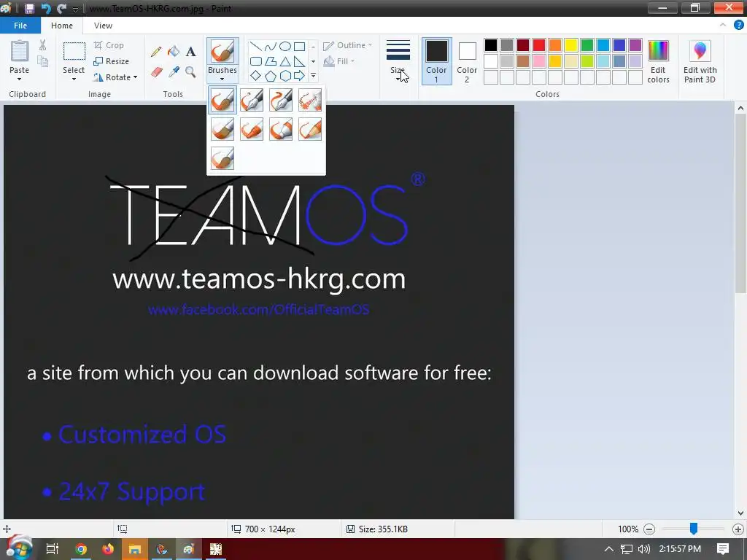Image resolution: width=747 pixels, height=560 pixels.
Task: Choose the Text tool
Action: coord(190,52)
